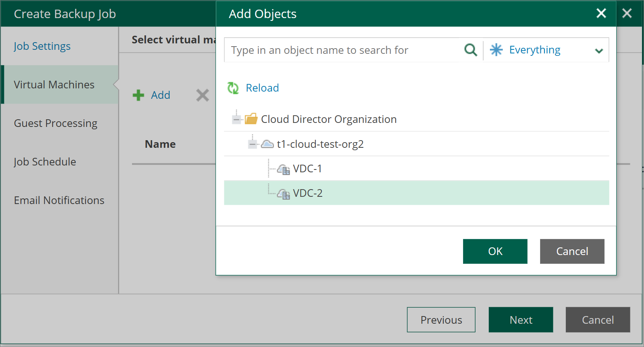Close the Create Backup Job window
The image size is (644, 347).
click(627, 13)
